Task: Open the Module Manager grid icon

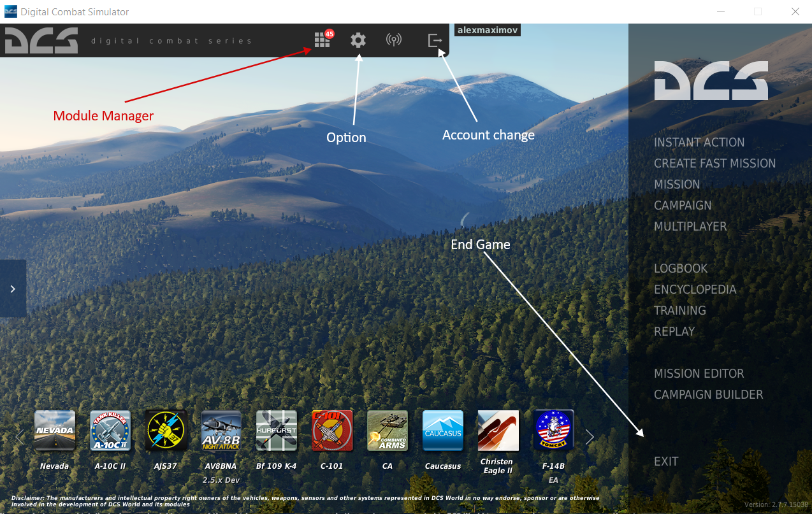Action: point(323,41)
